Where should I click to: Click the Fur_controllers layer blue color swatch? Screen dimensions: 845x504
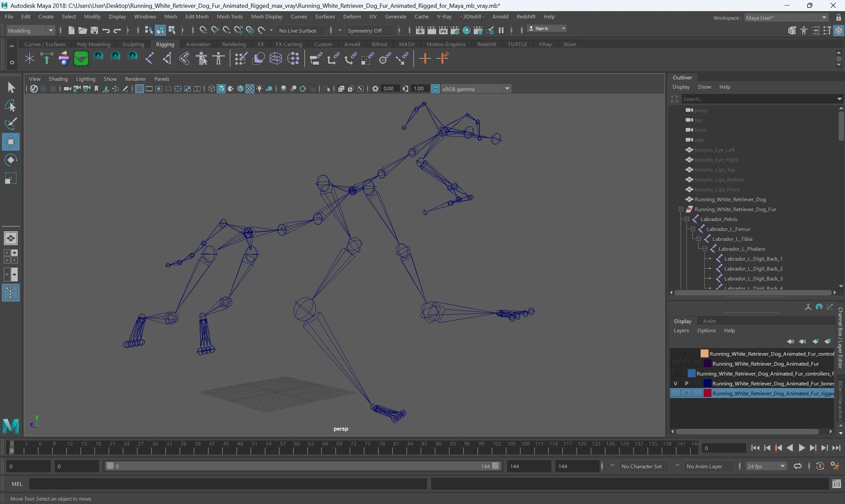(x=691, y=373)
